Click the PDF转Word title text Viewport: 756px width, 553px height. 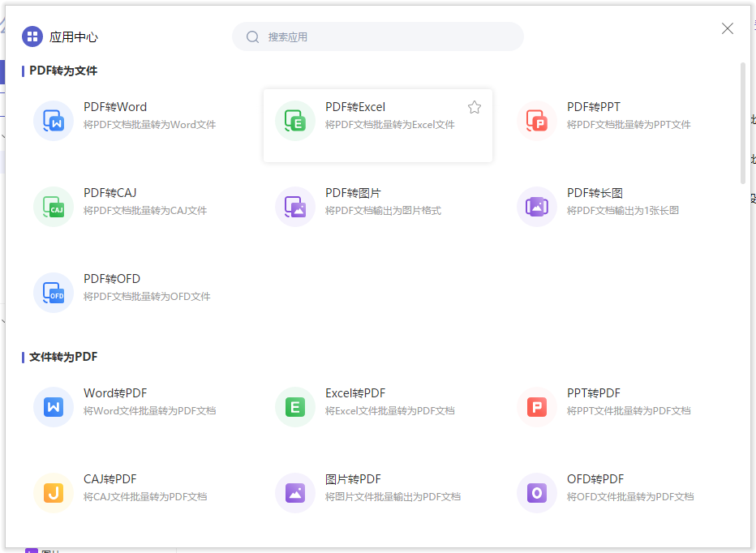115,107
